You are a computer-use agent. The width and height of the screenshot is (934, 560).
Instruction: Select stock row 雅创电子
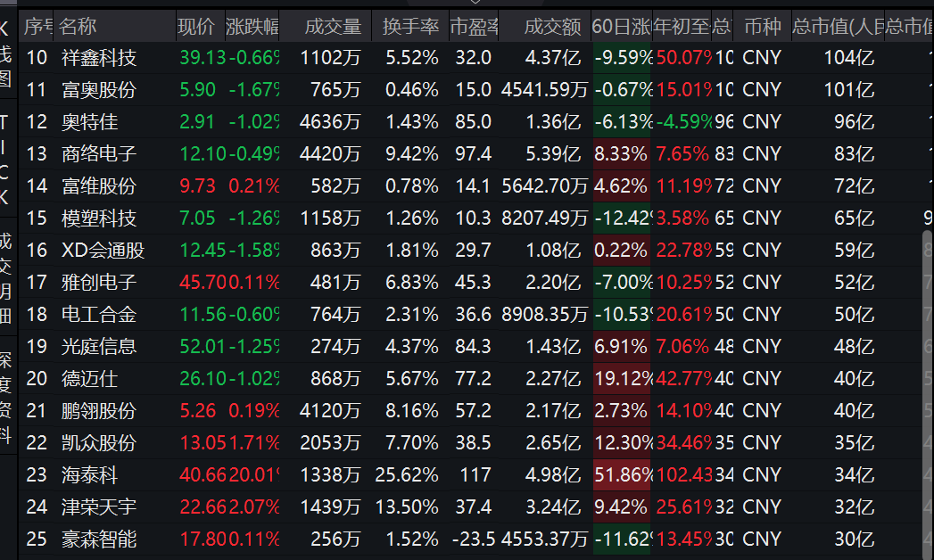coord(476,282)
